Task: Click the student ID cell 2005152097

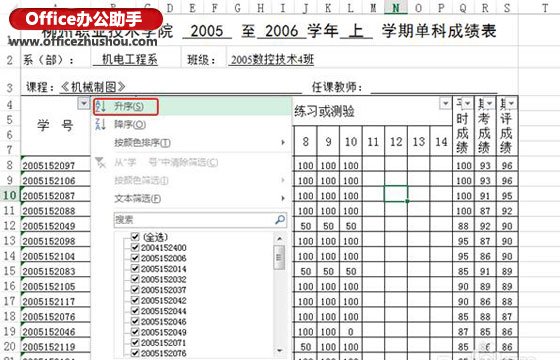Action: 56,165
